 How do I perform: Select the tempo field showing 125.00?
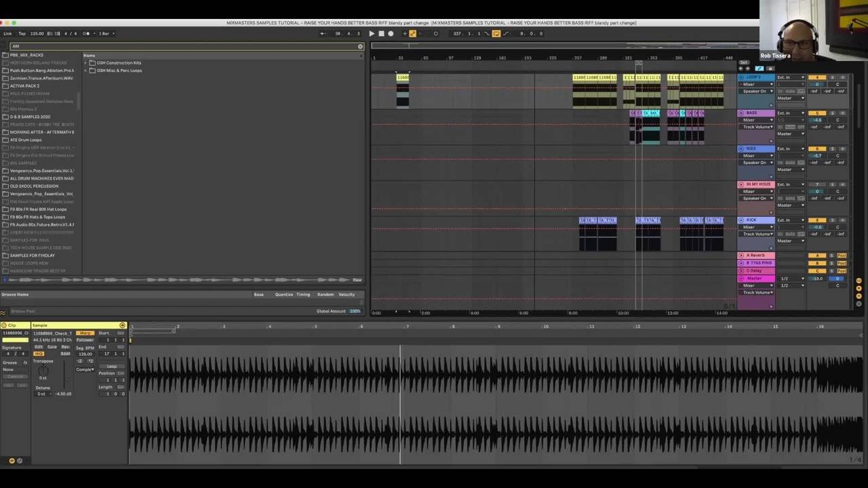pyautogui.click(x=37, y=33)
